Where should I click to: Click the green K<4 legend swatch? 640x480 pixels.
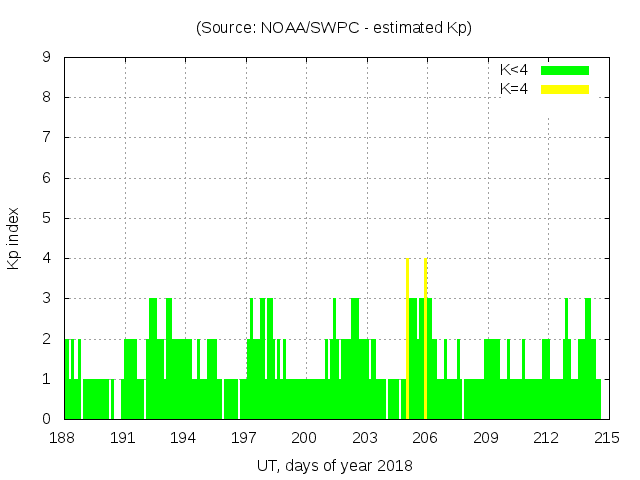(x=565, y=70)
